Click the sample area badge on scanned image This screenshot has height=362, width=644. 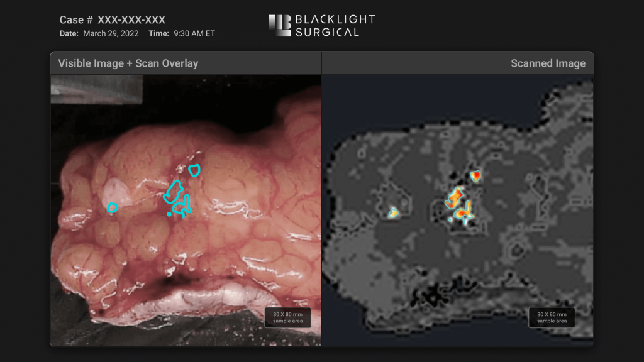pos(552,317)
